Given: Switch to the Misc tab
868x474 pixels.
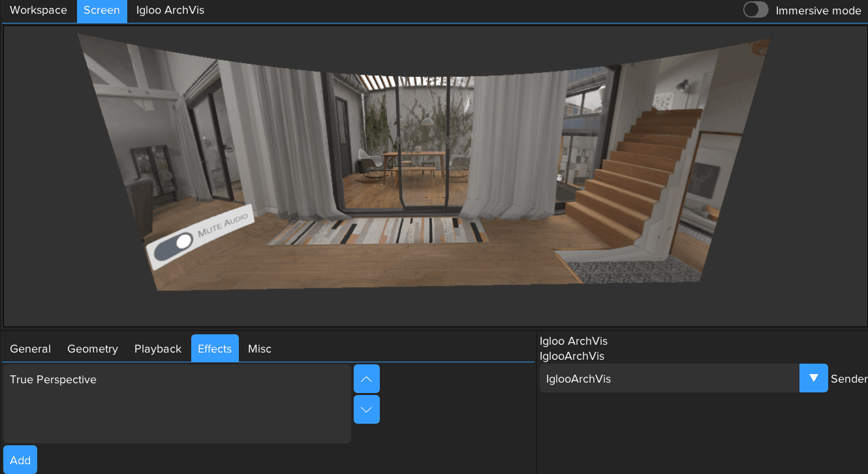Looking at the screenshot, I should pyautogui.click(x=259, y=348).
